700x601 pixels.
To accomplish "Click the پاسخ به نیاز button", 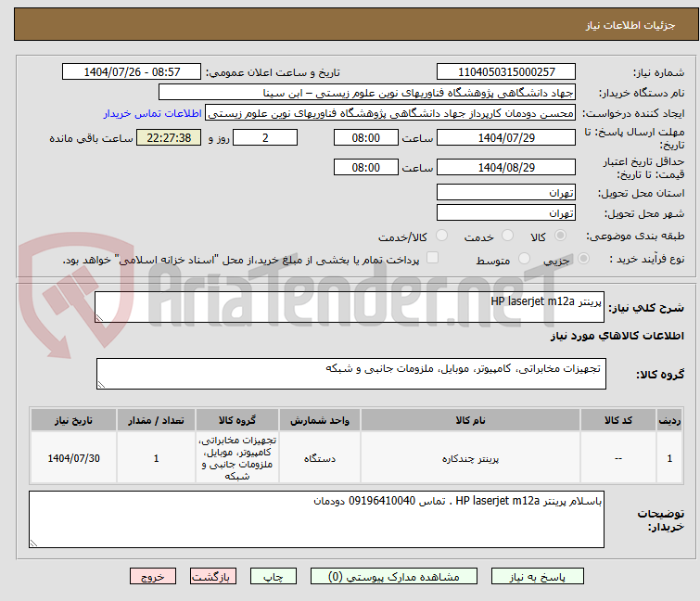I will coord(537,576).
